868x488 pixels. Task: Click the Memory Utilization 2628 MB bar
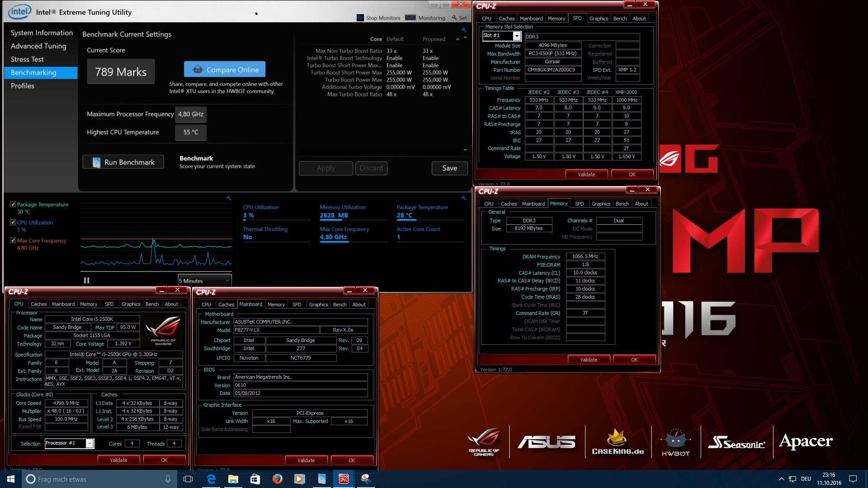point(354,220)
